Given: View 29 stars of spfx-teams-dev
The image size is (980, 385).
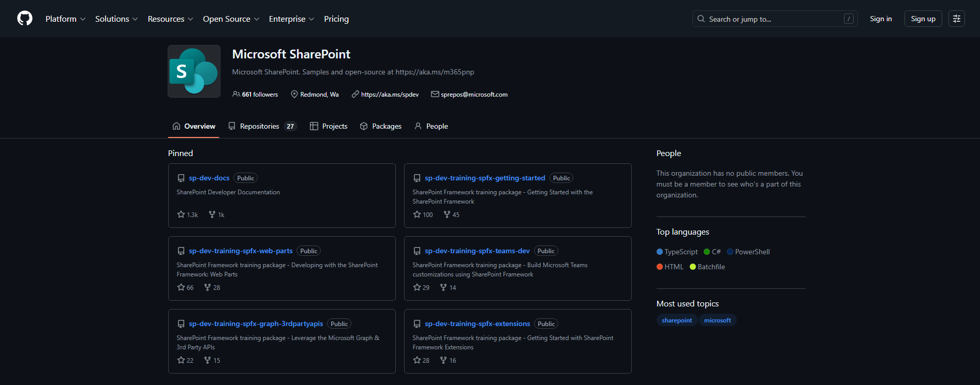Looking at the screenshot, I should 421,287.
